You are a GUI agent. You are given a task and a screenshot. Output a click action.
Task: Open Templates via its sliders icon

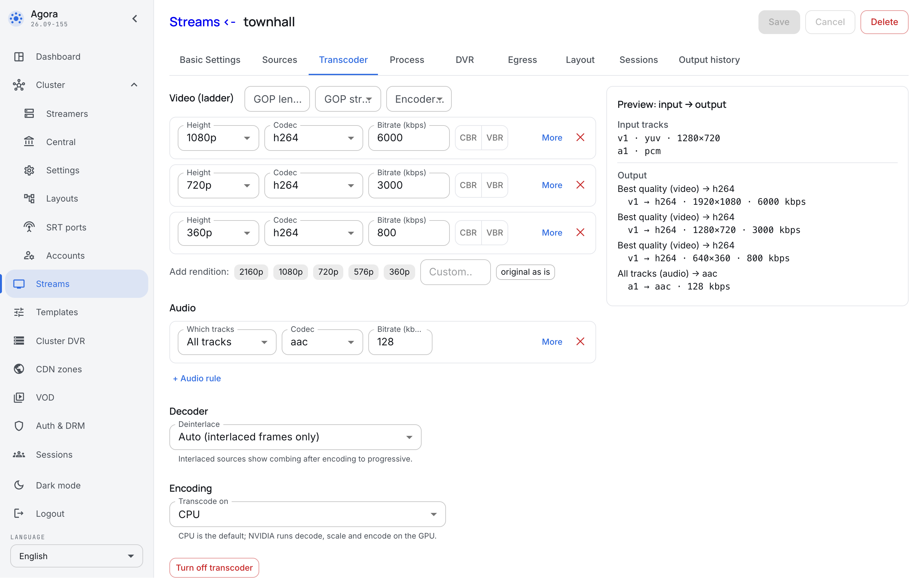pos(19,312)
